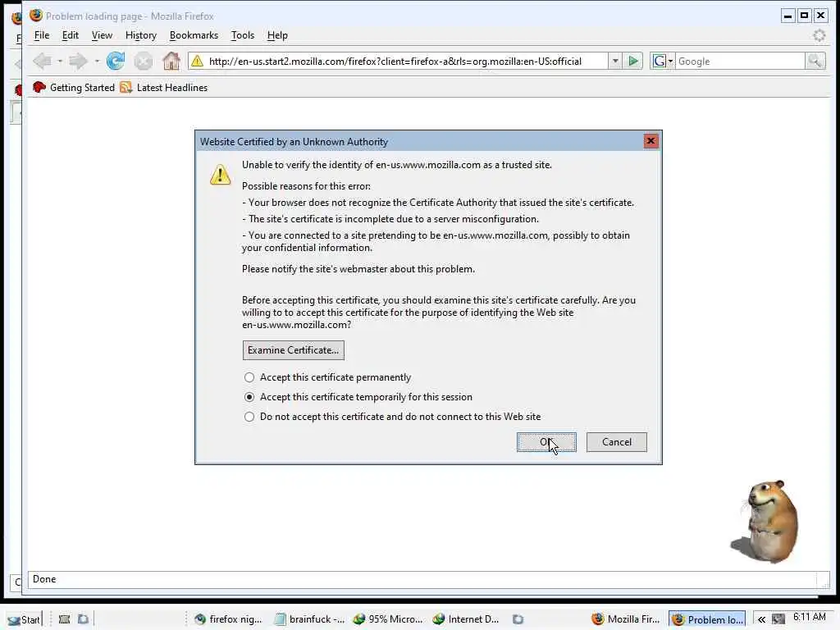Click the empty minimized taskbar window icon

coord(518,619)
